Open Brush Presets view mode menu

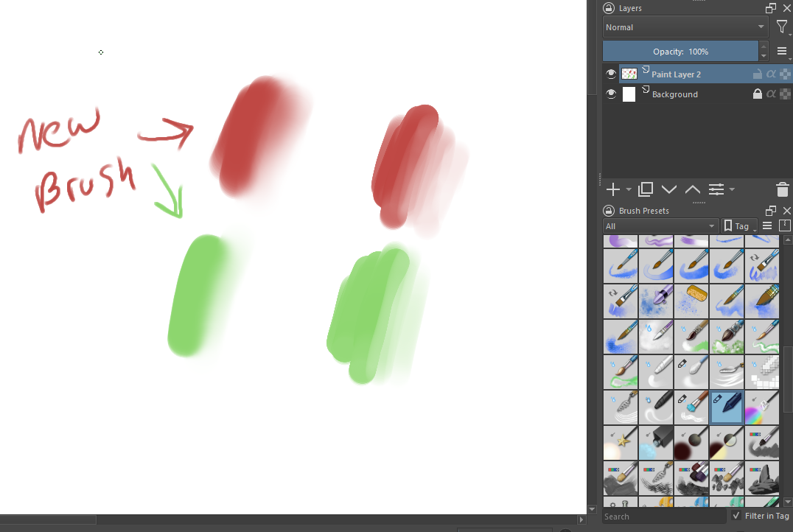(767, 226)
